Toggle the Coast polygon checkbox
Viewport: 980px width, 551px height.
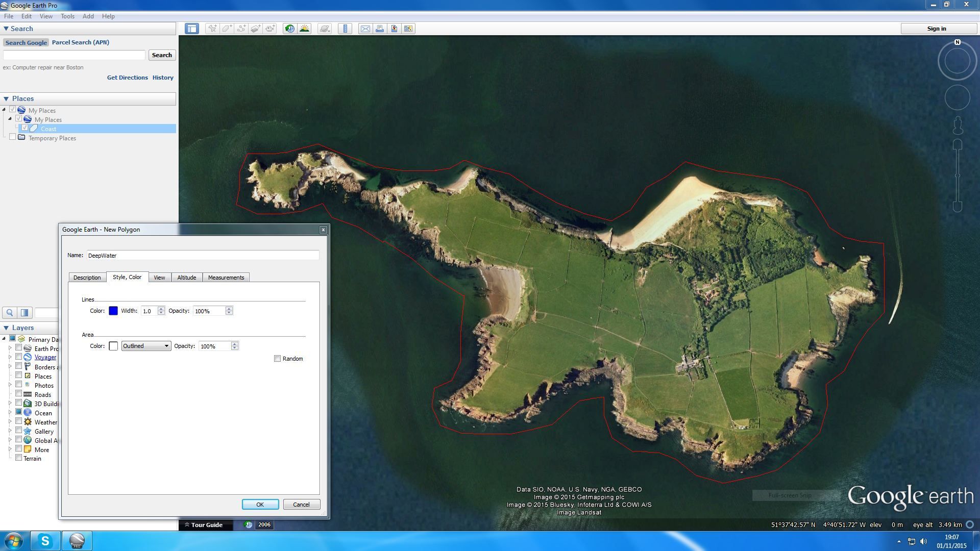click(x=24, y=128)
